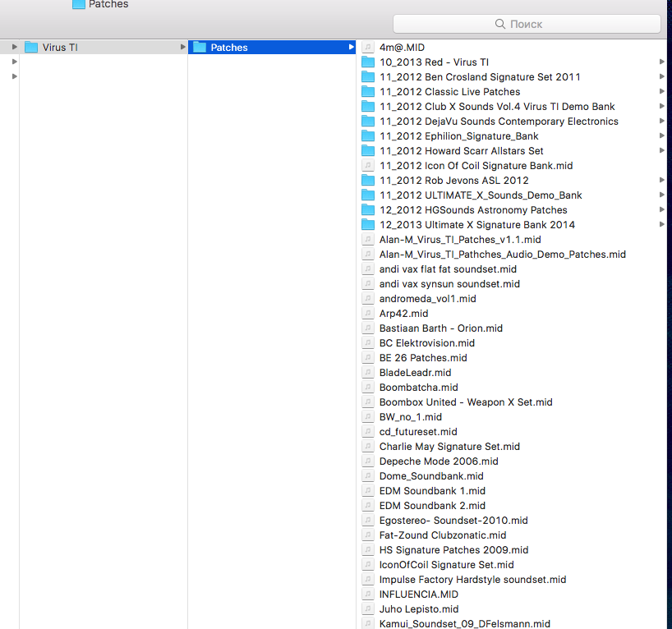Click the arrow right of Patches column item
672x629 pixels.
pyautogui.click(x=352, y=47)
